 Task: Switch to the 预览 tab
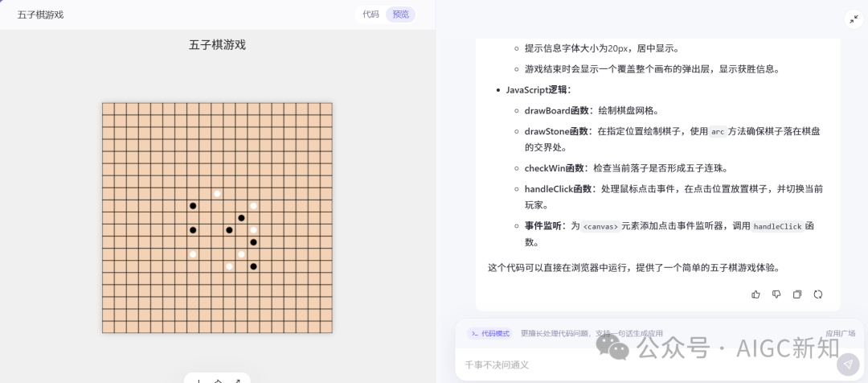tap(401, 14)
